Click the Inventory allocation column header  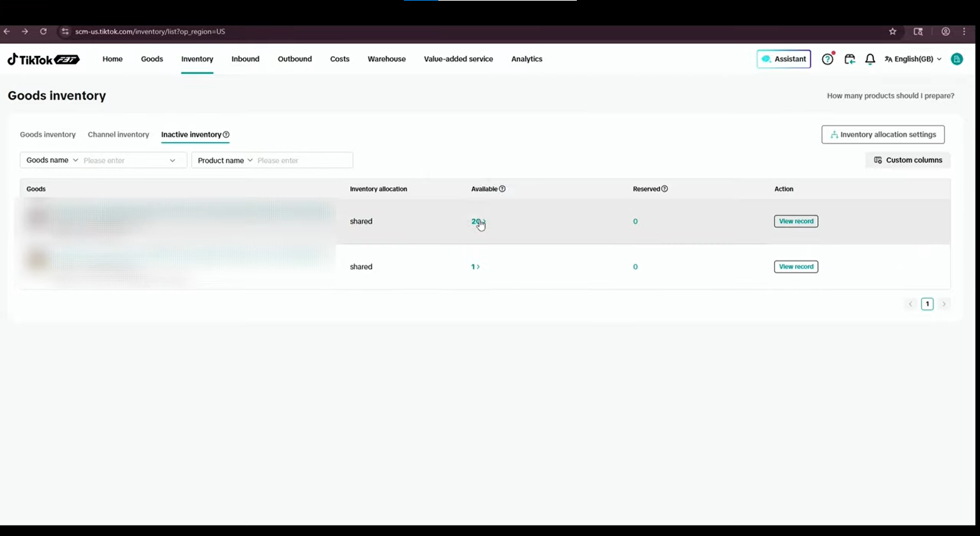coord(378,189)
